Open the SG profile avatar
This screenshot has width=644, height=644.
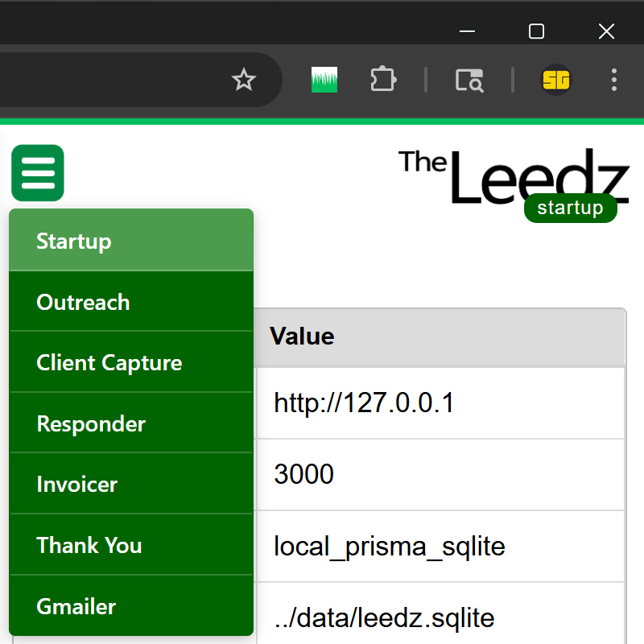pyautogui.click(x=555, y=80)
